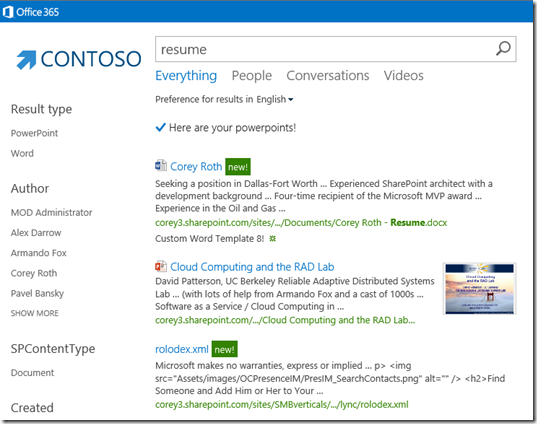Click the Custom Word Template 8! text
Viewport: 537px width, 424px height.
click(x=210, y=239)
